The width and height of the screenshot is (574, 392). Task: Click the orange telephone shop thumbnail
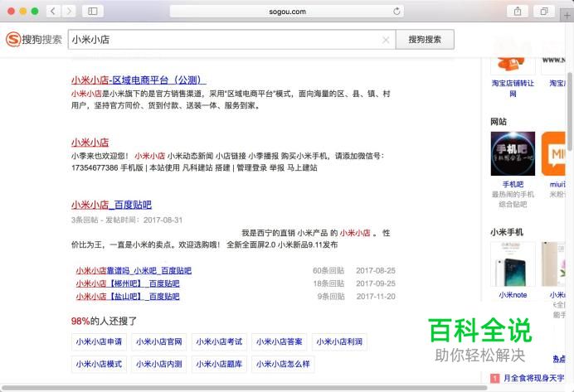pyautogui.click(x=513, y=65)
